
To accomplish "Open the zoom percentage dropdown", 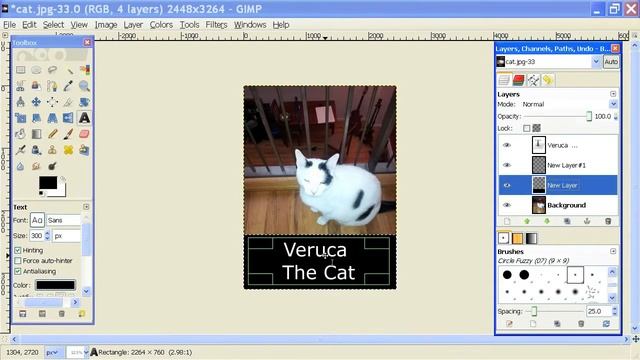I will click(86, 352).
